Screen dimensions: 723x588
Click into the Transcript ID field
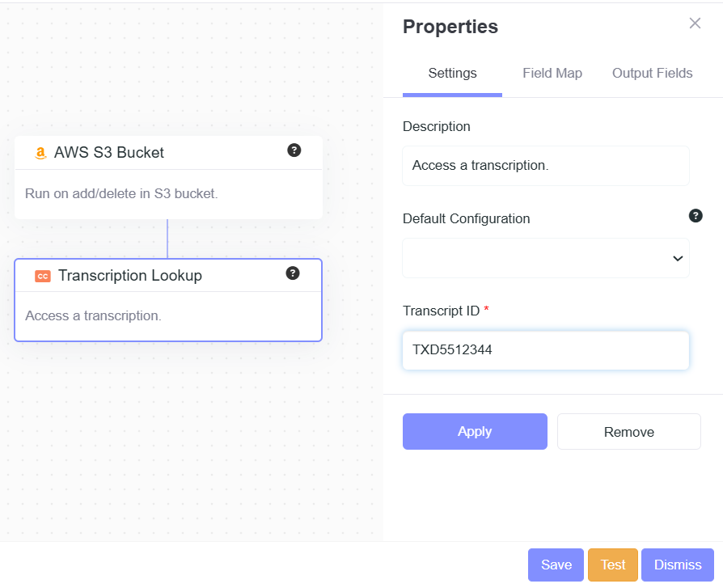[x=546, y=350]
